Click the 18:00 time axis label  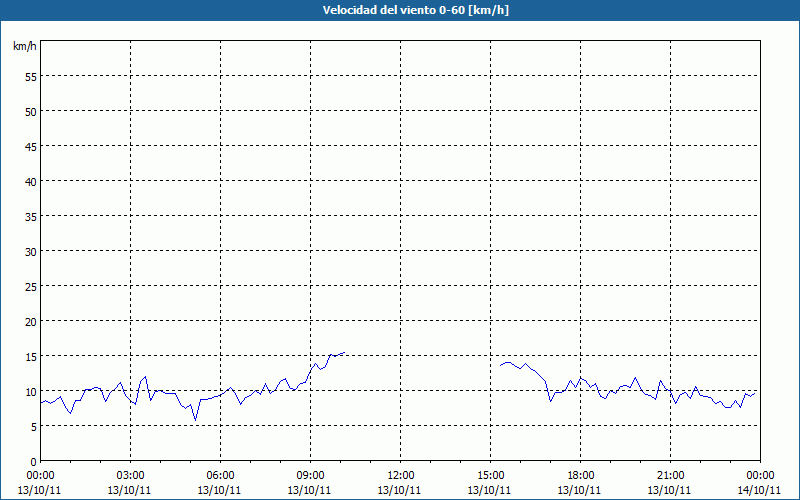[581, 476]
